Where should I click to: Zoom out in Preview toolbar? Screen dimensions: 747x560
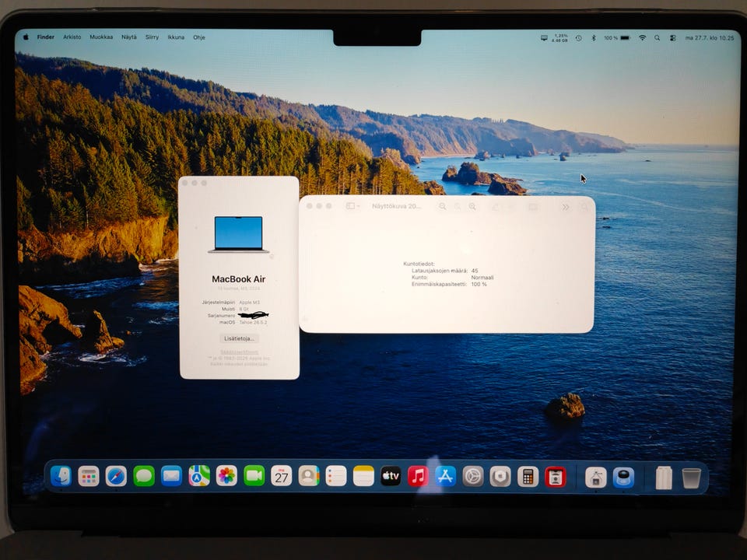pos(443,206)
